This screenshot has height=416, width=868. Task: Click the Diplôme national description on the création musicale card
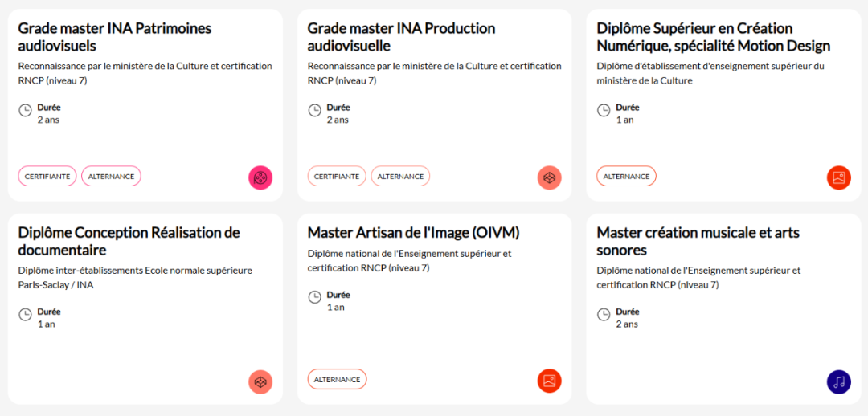[x=698, y=278]
